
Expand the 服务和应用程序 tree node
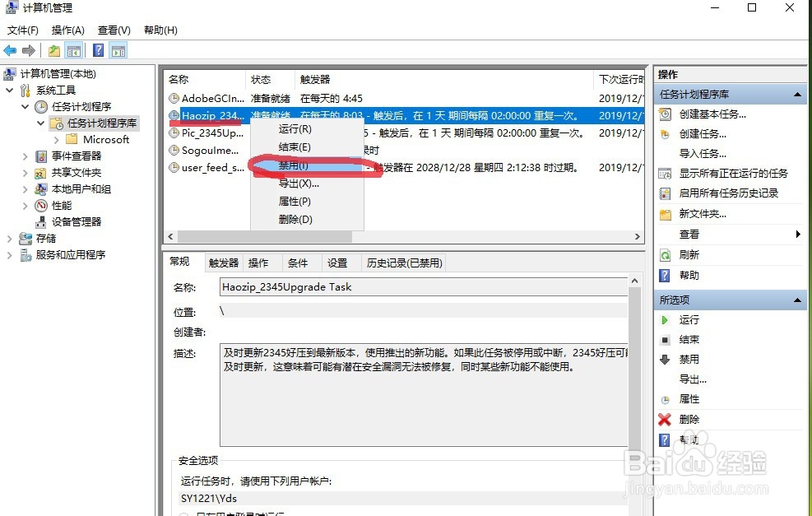(x=9, y=255)
